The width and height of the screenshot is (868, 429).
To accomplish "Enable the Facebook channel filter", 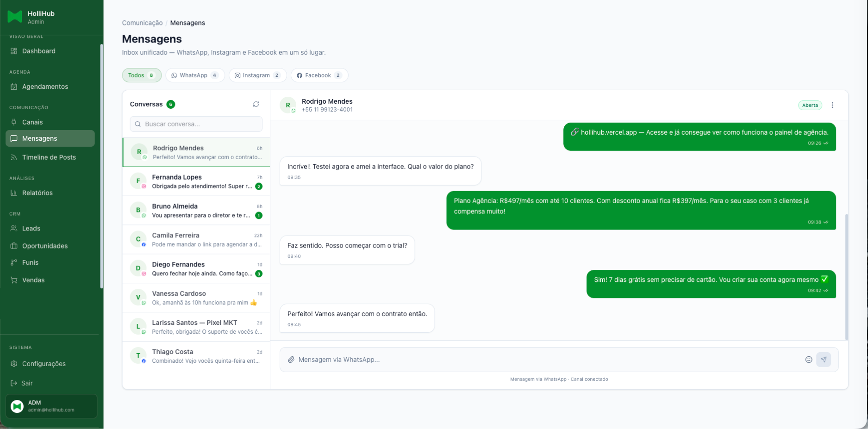I will tap(319, 75).
